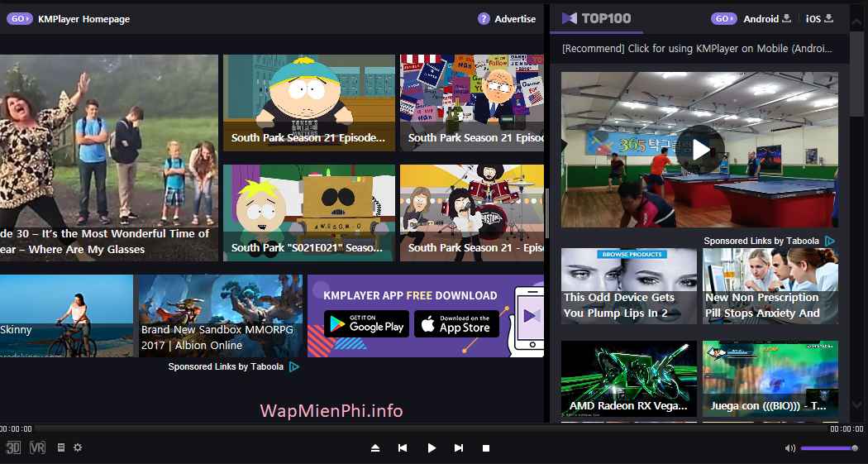Screen dimensions: 868x464
Task: Click the iOS download arrow icon
Action: [x=828, y=18]
